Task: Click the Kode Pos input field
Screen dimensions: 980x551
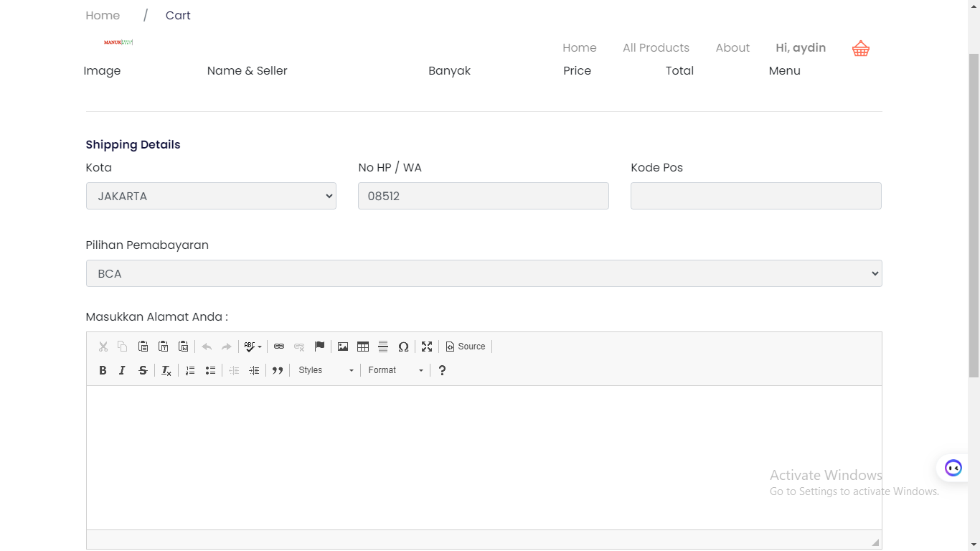Action: click(755, 196)
